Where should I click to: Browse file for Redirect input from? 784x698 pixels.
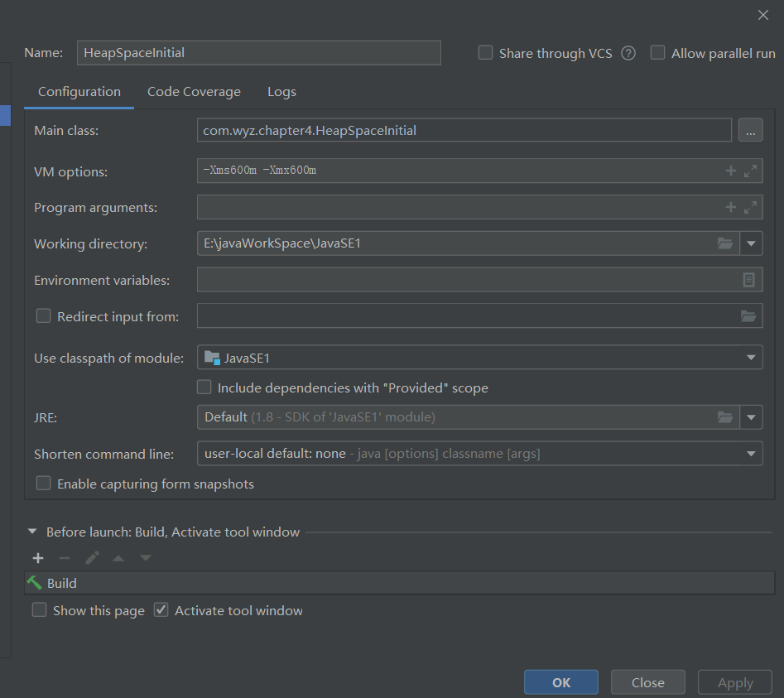[748, 315]
